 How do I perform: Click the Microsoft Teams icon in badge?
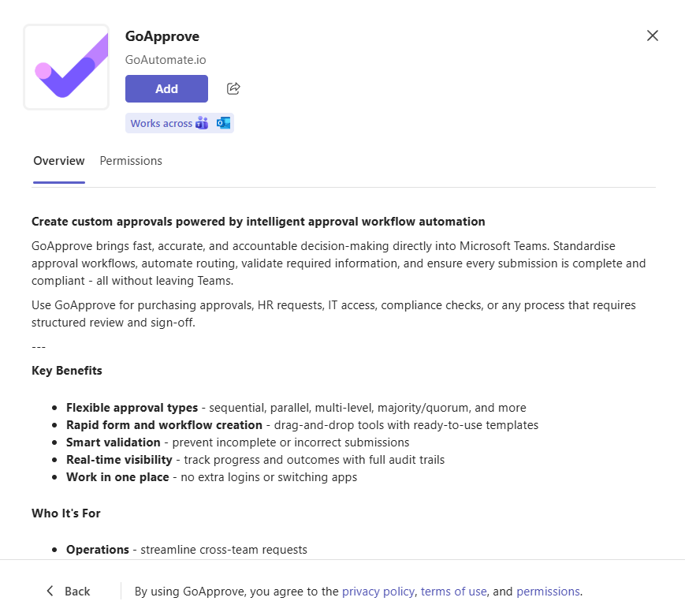coord(202,123)
